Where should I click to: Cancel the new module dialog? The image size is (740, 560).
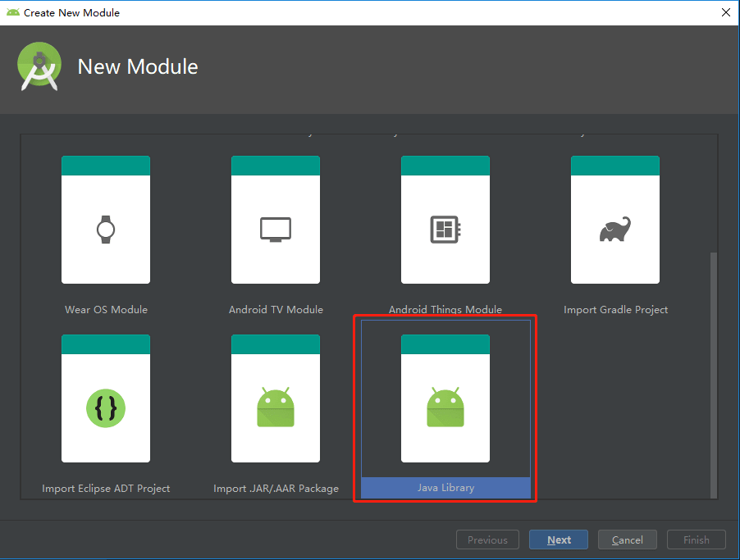(628, 540)
